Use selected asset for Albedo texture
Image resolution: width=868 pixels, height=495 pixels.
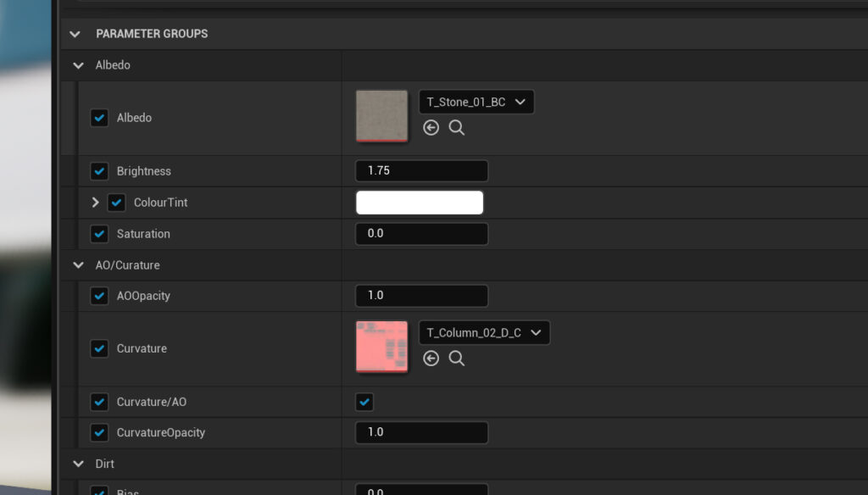coord(431,128)
